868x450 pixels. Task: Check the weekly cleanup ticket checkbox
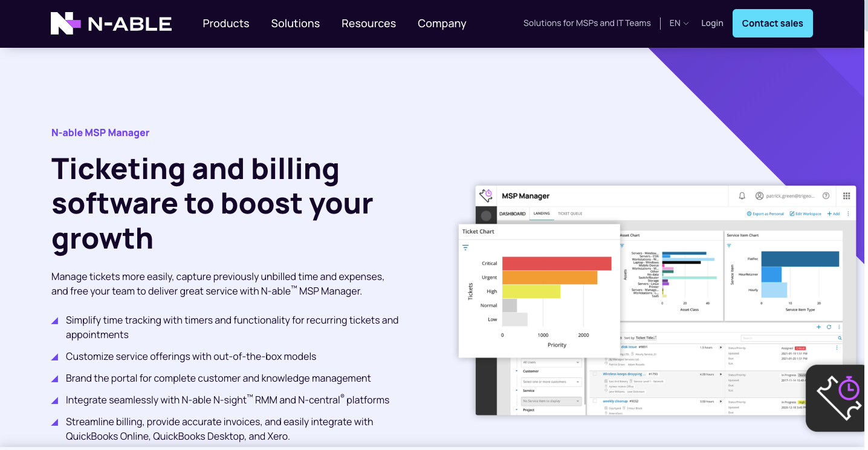pos(595,400)
